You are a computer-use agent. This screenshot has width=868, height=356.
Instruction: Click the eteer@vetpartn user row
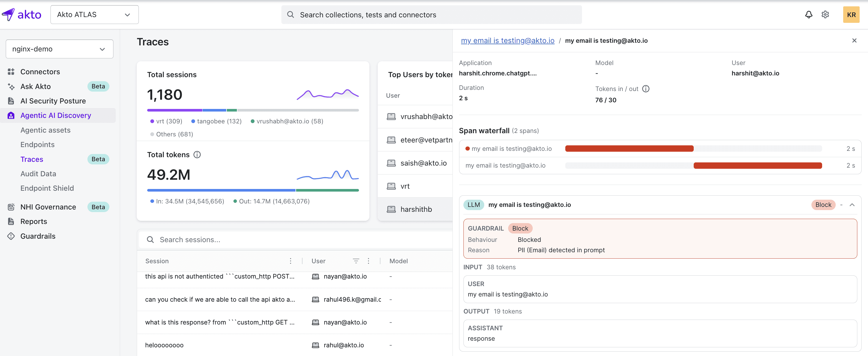pos(415,140)
